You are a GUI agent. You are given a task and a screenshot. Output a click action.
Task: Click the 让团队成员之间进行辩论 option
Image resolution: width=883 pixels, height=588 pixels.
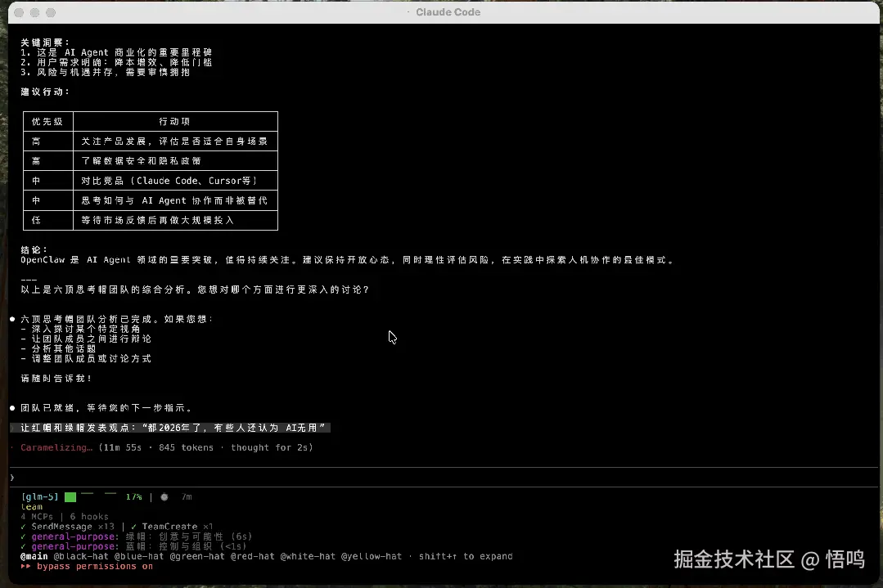coord(86,339)
